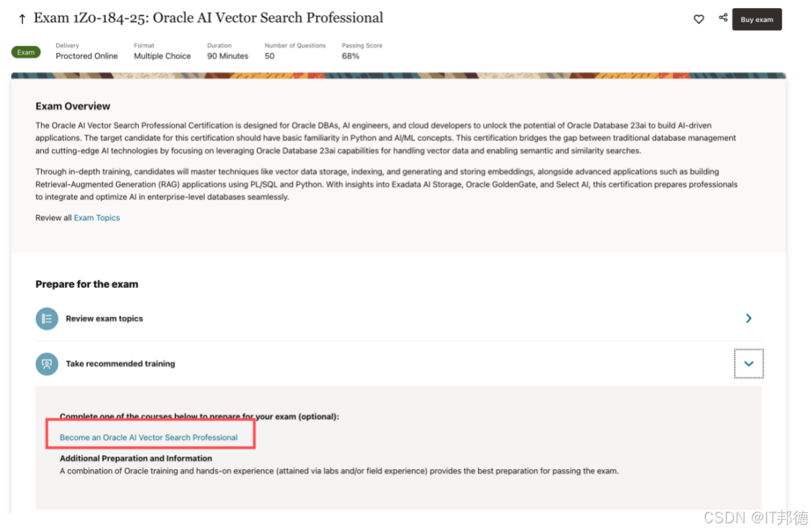Open Become an Oracle AI Vector Search Professional
811x532 pixels.
click(148, 437)
